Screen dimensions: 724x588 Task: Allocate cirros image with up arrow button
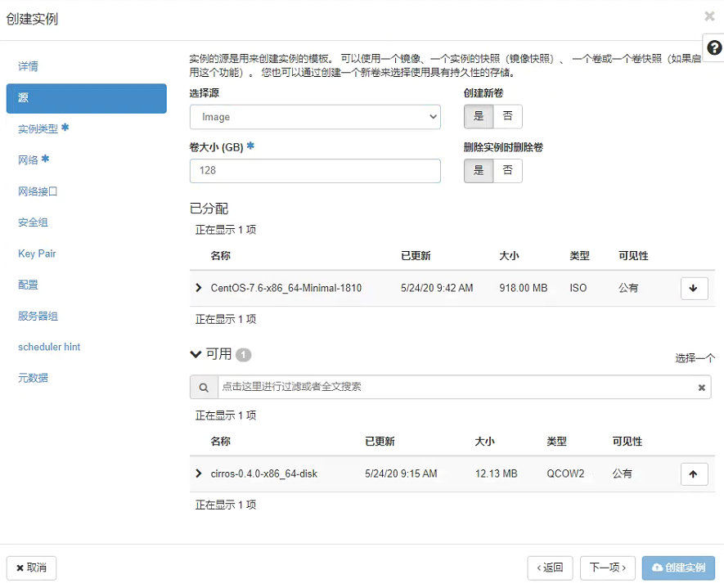tap(694, 474)
